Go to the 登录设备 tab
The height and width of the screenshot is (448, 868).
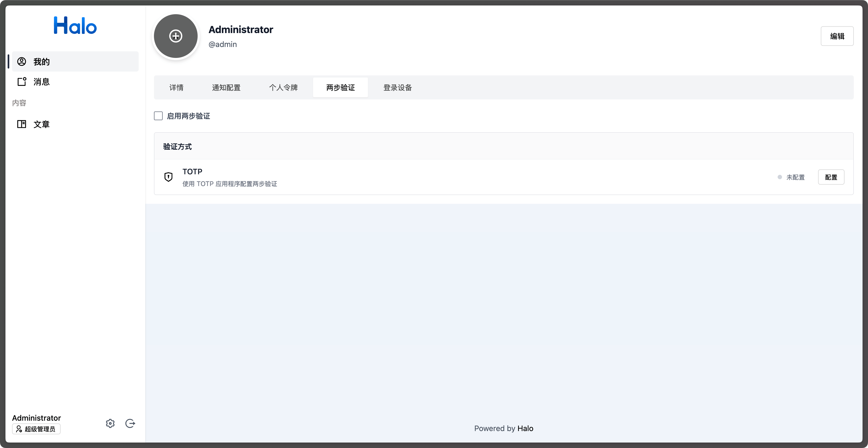(x=397, y=88)
